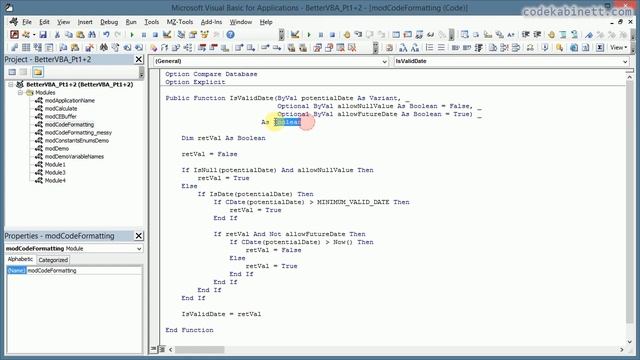Click View Code button in Project Explorer
The image size is (640, 360).
[12, 72]
